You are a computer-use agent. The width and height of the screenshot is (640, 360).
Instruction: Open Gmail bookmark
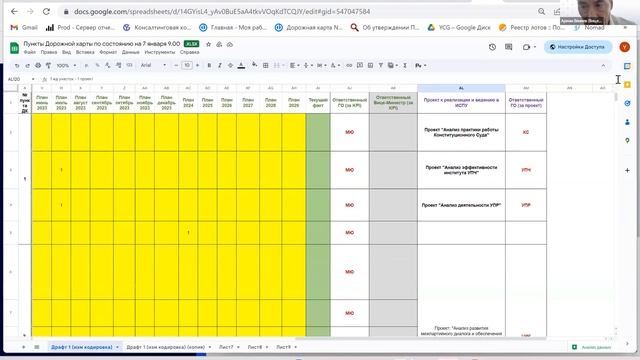coord(24,28)
